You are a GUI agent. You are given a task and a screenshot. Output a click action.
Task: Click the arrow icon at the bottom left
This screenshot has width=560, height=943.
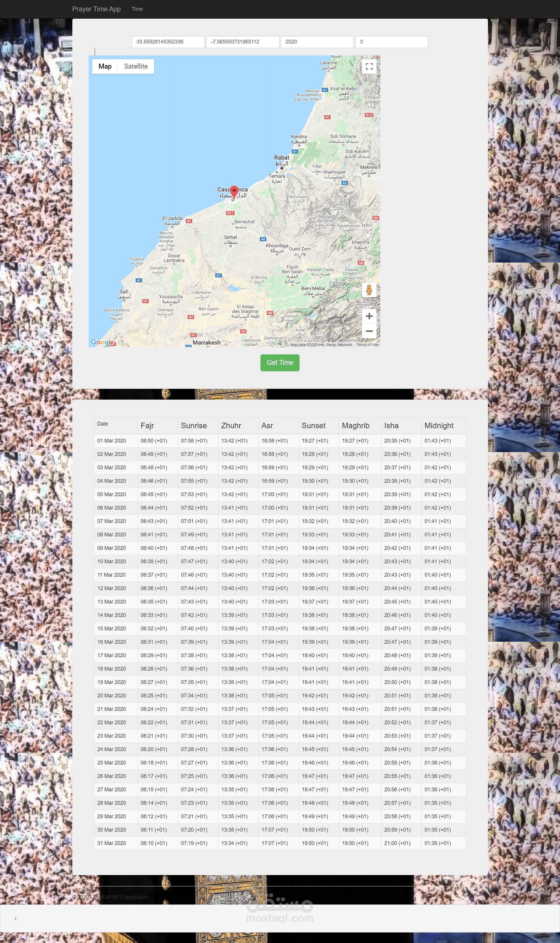point(16,919)
